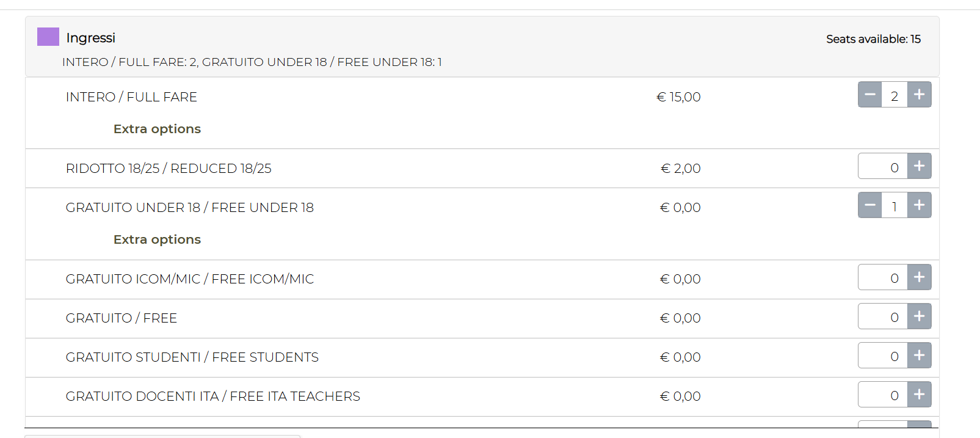The image size is (980, 438).
Task: Click the GRATUITO DOCENTI ITA quantity field
Action: point(883,395)
